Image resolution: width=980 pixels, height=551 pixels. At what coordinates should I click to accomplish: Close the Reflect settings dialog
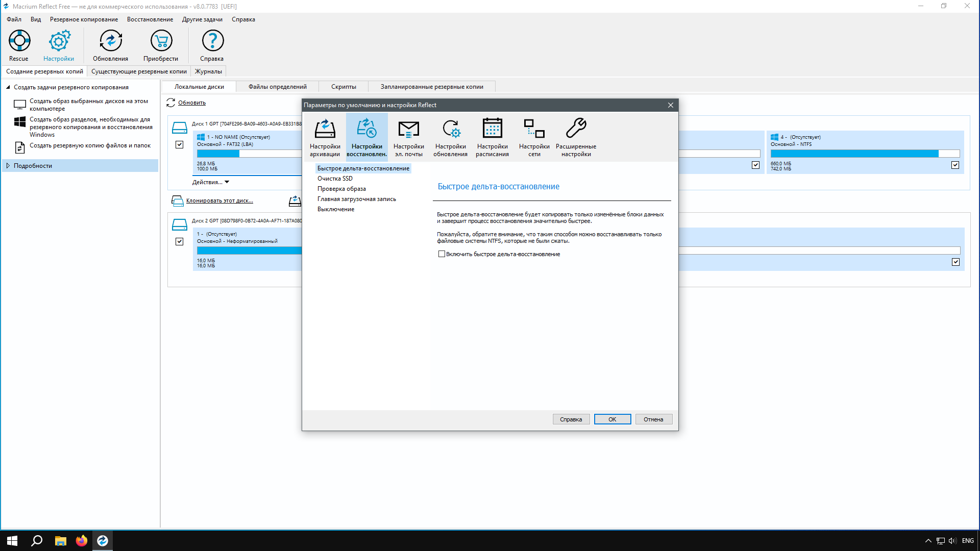click(x=671, y=105)
